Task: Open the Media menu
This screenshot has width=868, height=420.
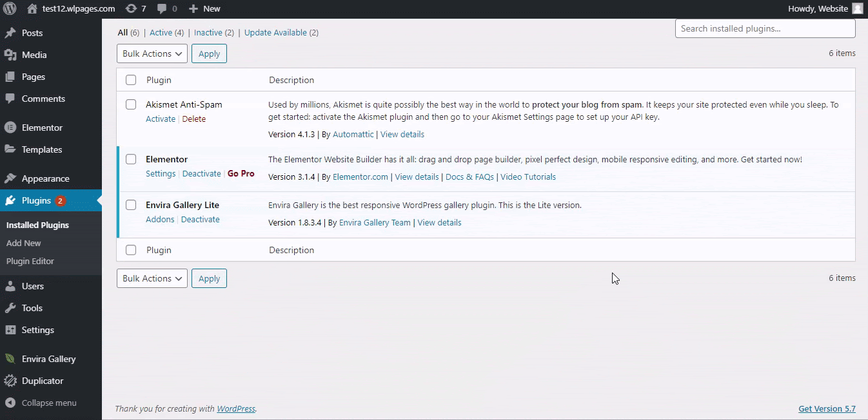Action: click(34, 55)
